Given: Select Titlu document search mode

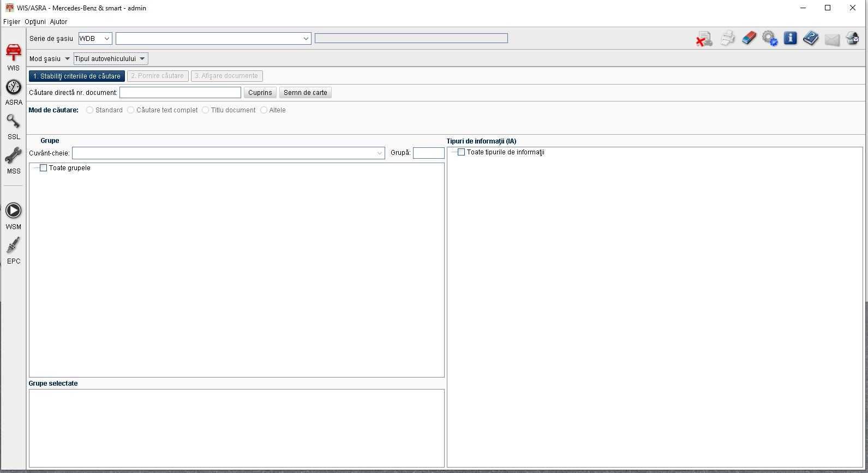Looking at the screenshot, I should [x=205, y=110].
